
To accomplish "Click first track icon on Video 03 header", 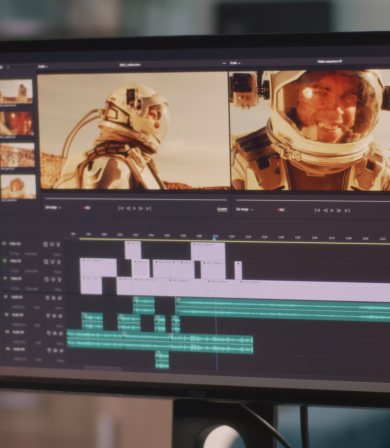I will (x=45, y=244).
